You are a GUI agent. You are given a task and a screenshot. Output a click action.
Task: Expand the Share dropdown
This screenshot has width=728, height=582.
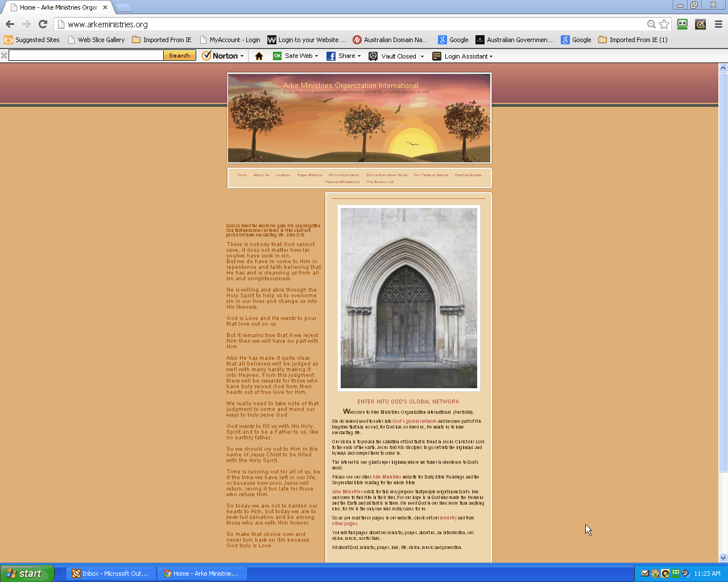359,56
